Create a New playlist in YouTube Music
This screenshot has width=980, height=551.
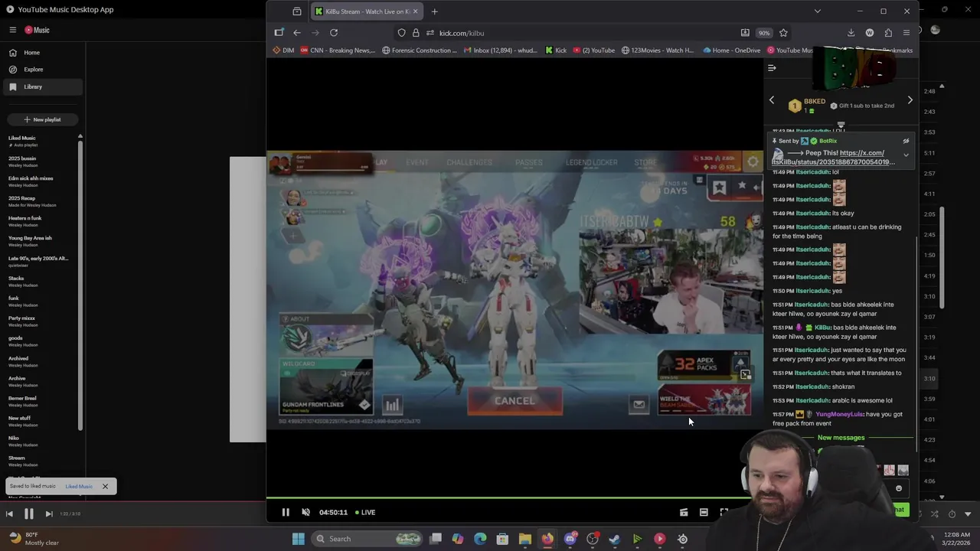(42, 119)
